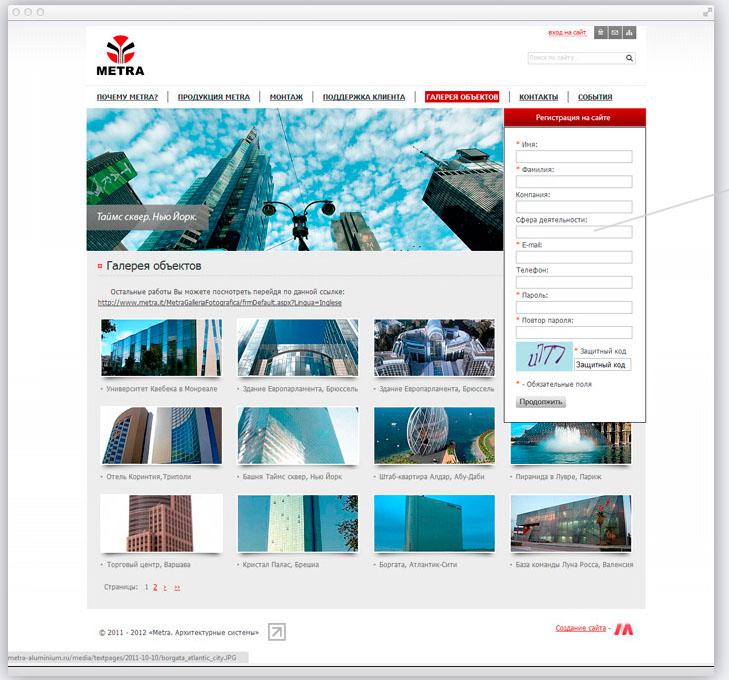The height and width of the screenshot is (680, 729).
Task: Go to page 2 of the gallery
Action: tap(155, 587)
